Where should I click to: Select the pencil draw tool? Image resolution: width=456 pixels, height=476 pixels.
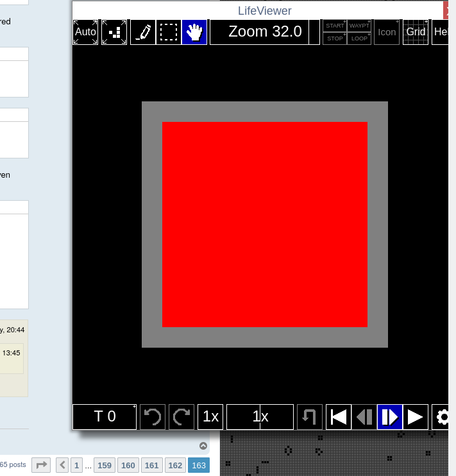tap(143, 32)
